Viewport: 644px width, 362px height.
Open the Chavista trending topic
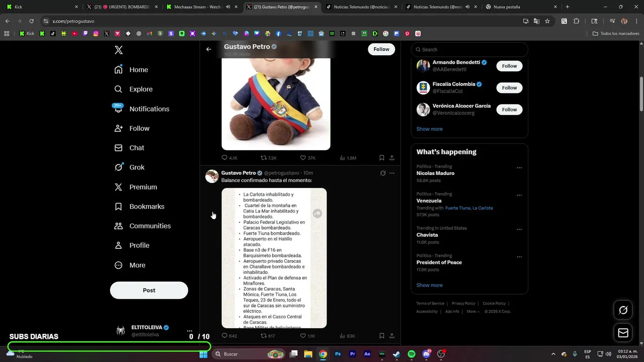[x=427, y=235]
